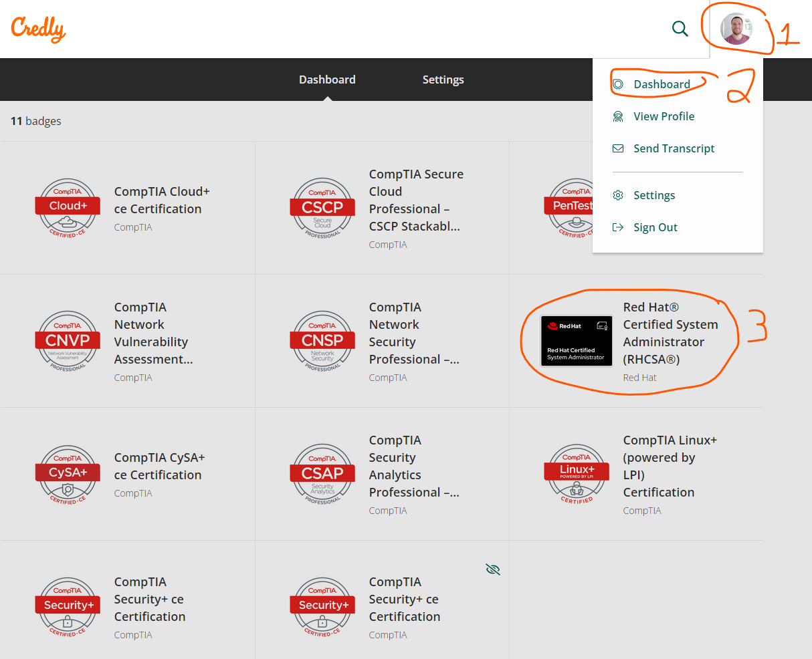Open search with the magnifier icon
This screenshot has width=812, height=659.
680,29
